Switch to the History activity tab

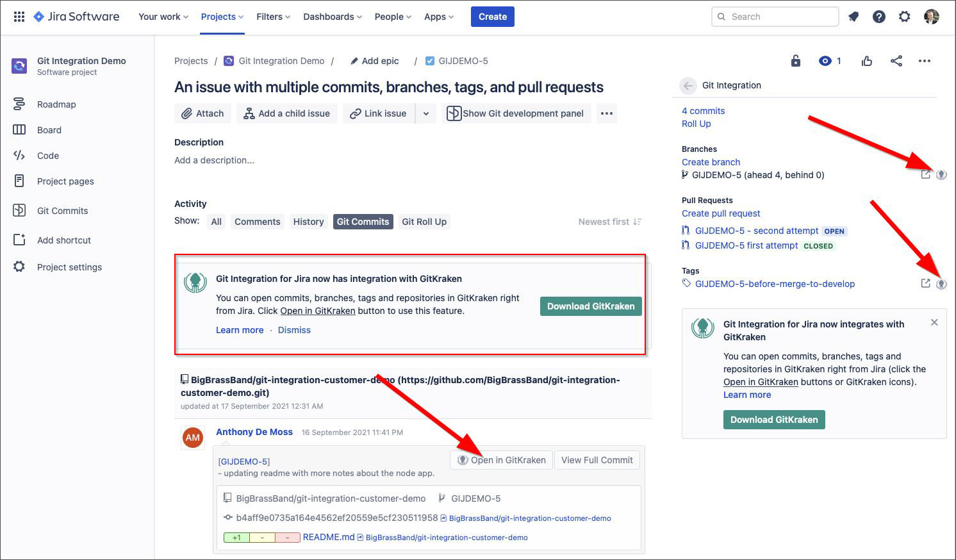(x=308, y=222)
